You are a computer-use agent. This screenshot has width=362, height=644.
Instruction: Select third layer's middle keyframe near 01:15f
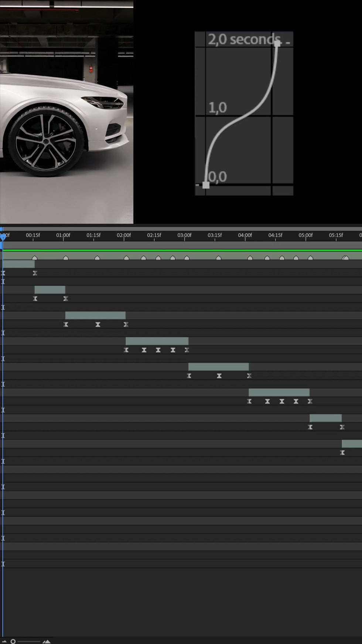[98, 325]
